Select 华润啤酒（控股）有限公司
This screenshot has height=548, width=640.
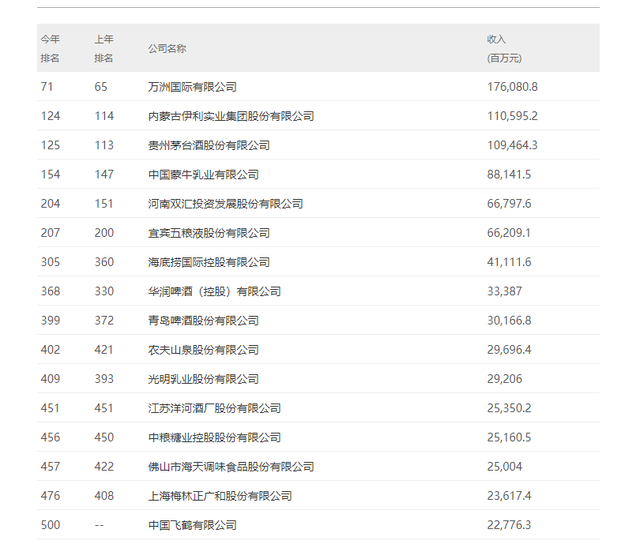point(214,291)
